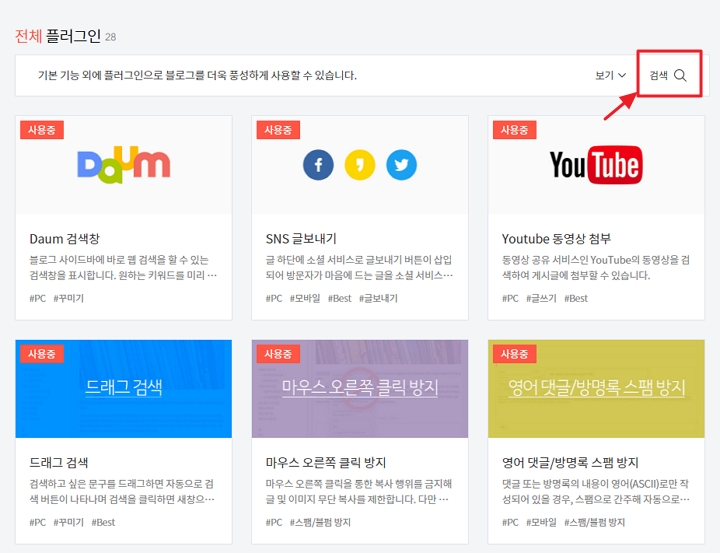Click 사용중 badge on 마우스 오른쪽 클릭 방지 card
The height and width of the screenshot is (553, 720).
[x=278, y=354]
